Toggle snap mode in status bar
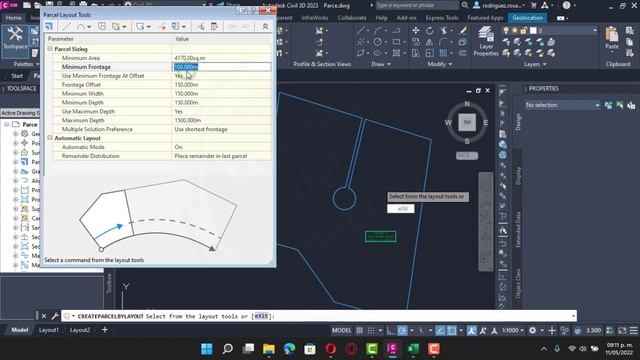 point(371,330)
